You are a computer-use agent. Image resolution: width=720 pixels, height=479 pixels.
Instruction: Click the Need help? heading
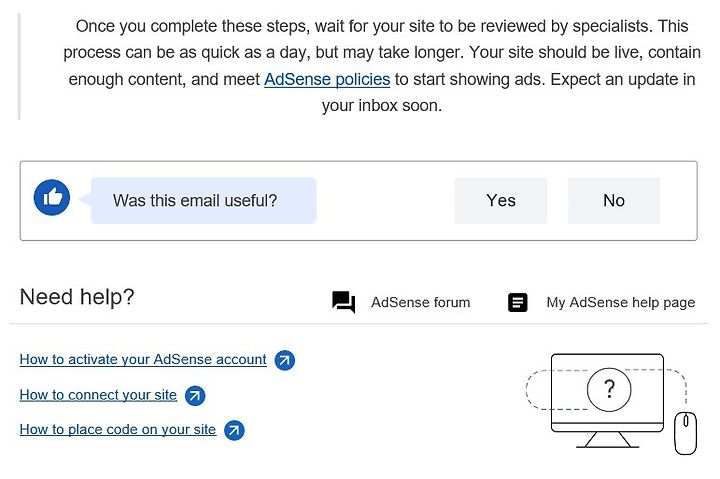point(77,297)
